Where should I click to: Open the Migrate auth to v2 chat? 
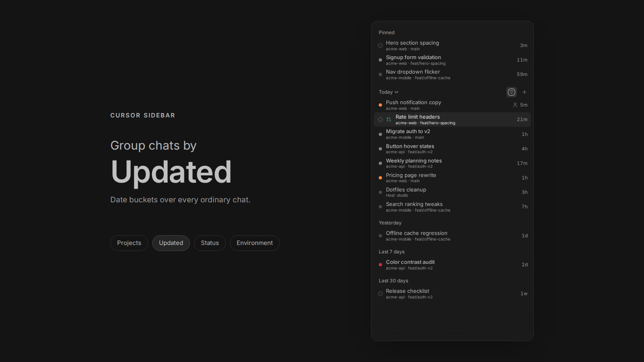452,134
